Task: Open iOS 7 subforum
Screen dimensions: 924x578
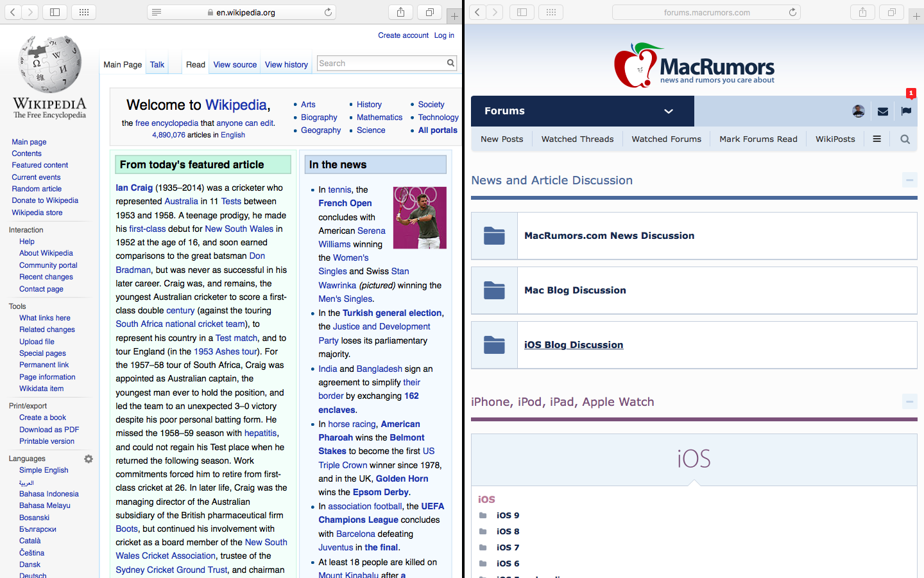Action: (508, 547)
